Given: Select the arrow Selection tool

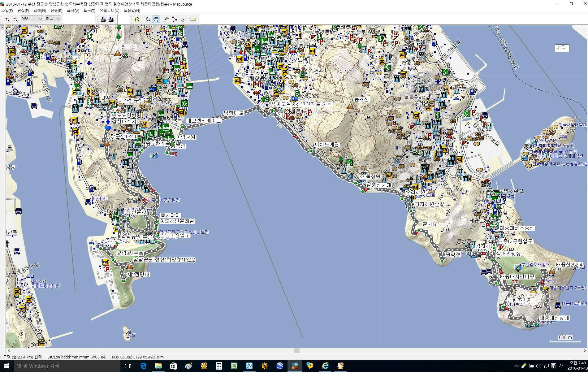Looking at the screenshot, I should click(x=182, y=19).
